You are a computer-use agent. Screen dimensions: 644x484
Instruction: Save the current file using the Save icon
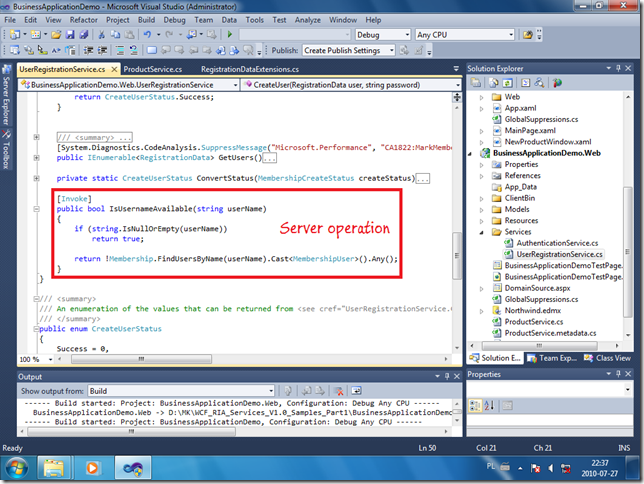[70, 35]
